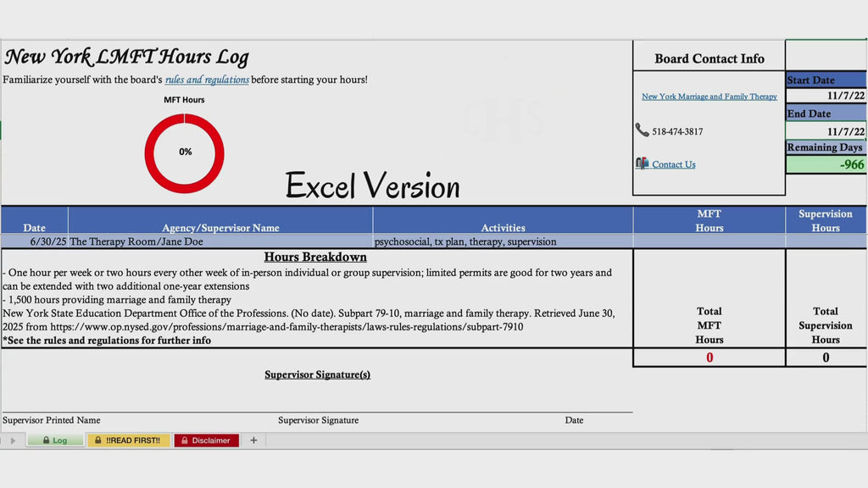Screen dimensions: 868x488
Task: Click the Start Date label cell
Action: click(826, 80)
